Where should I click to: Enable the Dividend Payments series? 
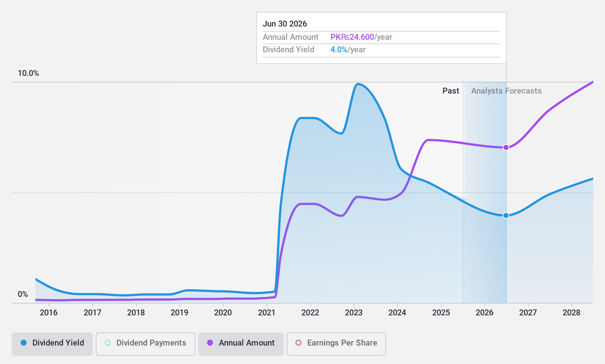(146, 344)
